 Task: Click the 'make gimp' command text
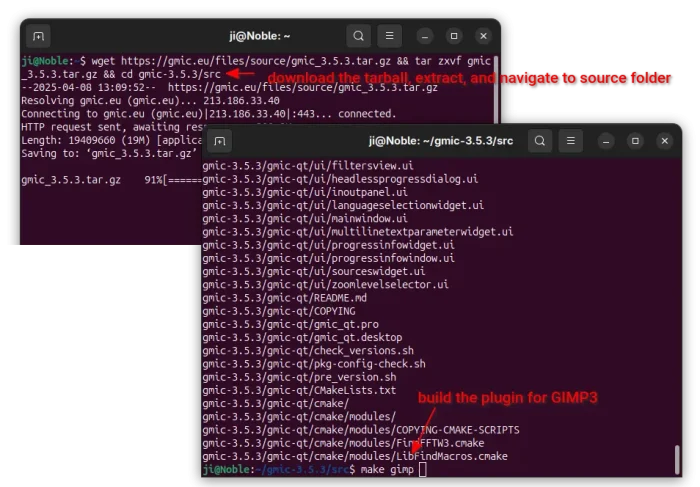click(x=387, y=470)
